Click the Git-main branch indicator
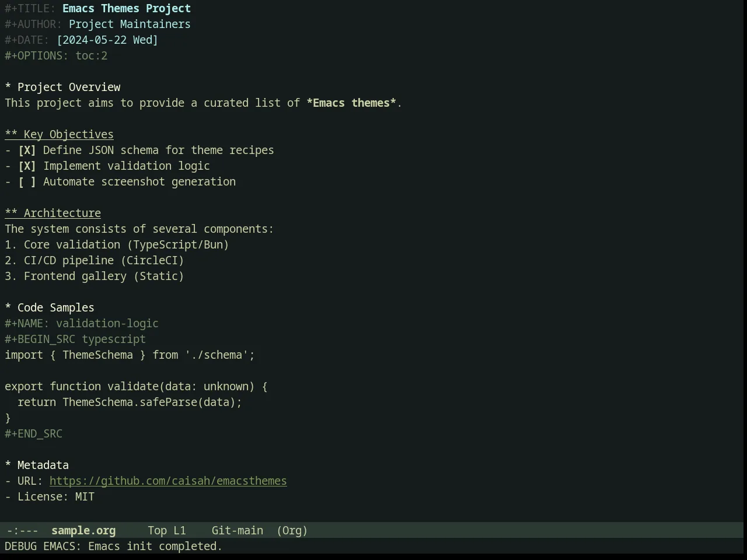747x560 pixels. (237, 531)
